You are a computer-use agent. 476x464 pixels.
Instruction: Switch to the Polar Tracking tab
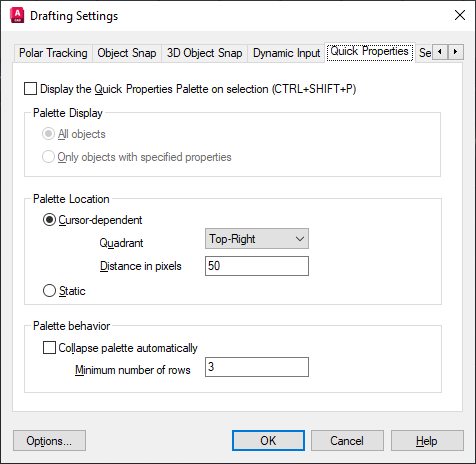[x=53, y=53]
